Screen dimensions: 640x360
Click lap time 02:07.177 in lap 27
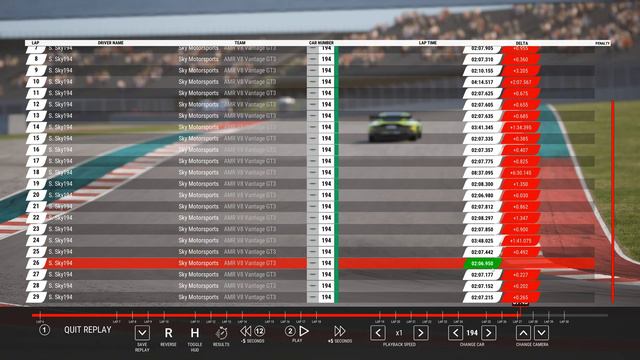(x=482, y=275)
